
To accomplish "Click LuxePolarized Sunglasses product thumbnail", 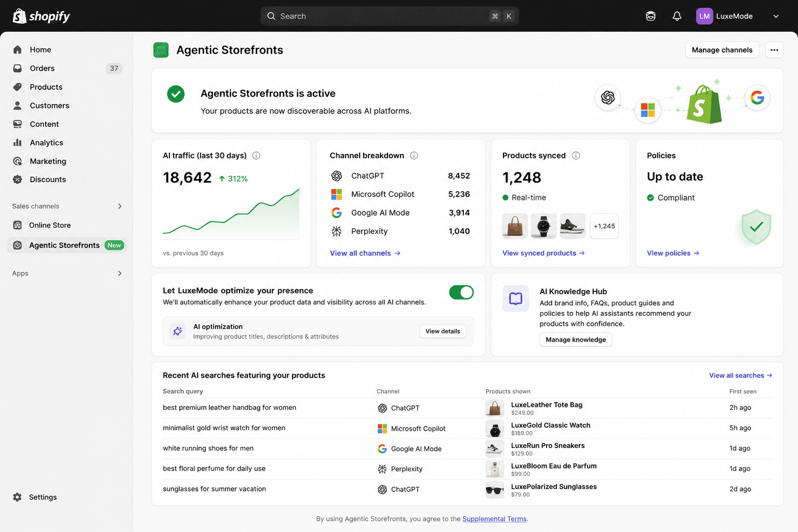I will (495, 490).
